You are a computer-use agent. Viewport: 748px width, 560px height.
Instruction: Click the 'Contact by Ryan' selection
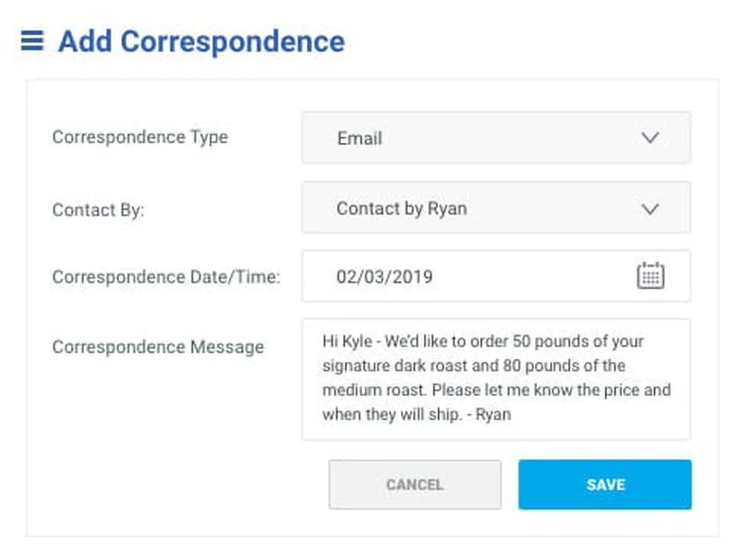[x=401, y=209]
